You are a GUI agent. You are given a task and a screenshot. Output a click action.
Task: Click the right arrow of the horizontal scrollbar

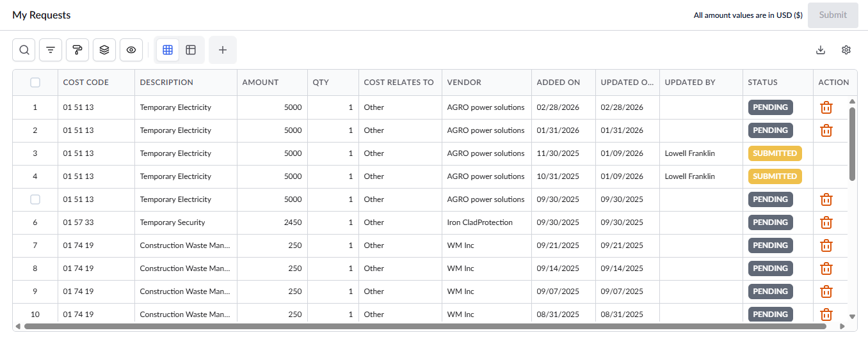842,326
